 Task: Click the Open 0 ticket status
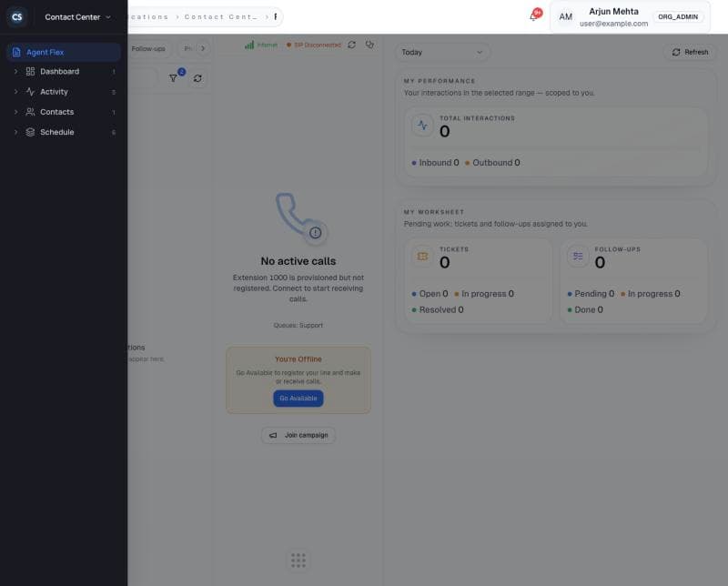(x=430, y=294)
